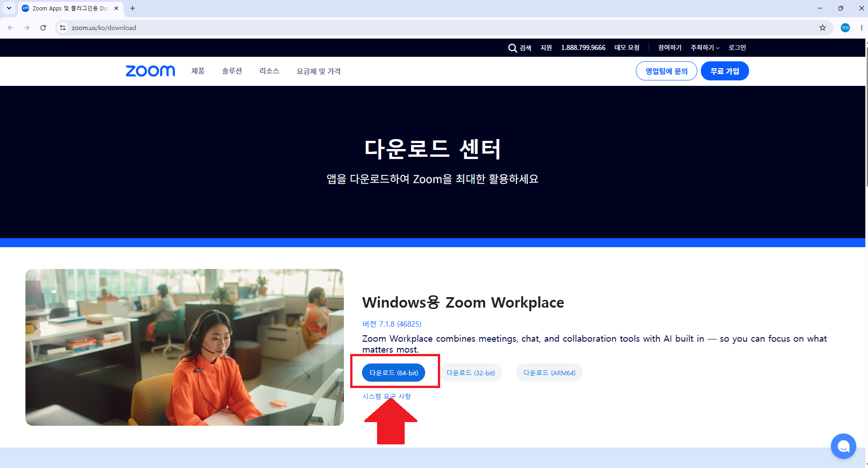
Task: Select the Zoom Apps browser tab
Action: tap(70, 8)
